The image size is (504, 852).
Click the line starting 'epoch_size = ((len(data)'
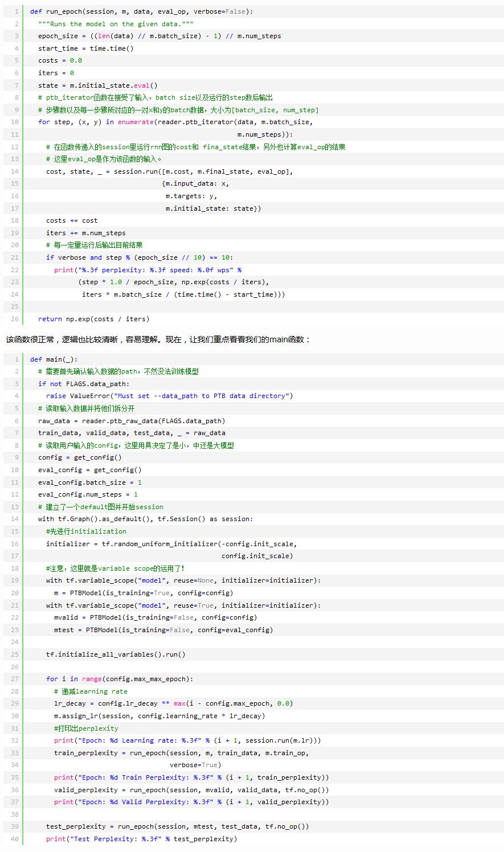pyautogui.click(x=159, y=36)
